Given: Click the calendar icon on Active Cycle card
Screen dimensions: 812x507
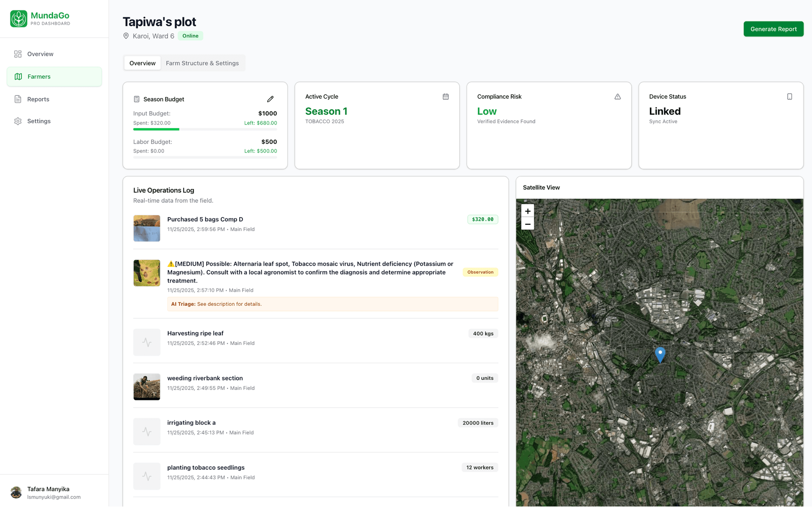Looking at the screenshot, I should point(446,96).
